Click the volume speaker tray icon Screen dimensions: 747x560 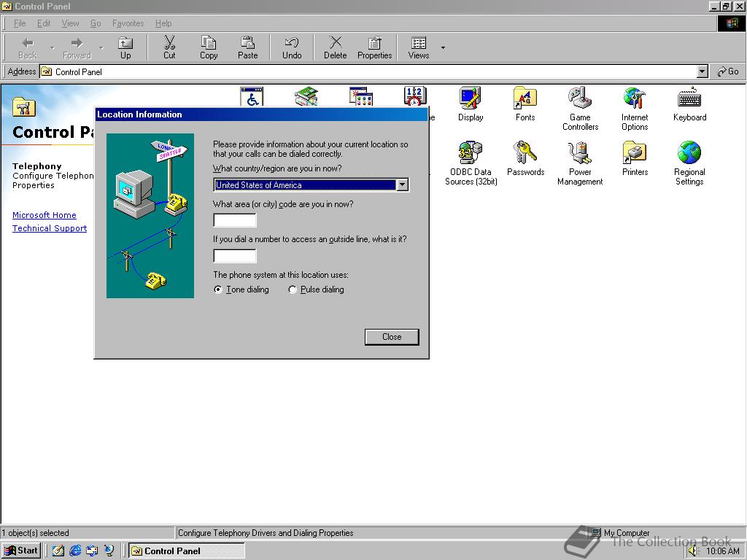694,551
